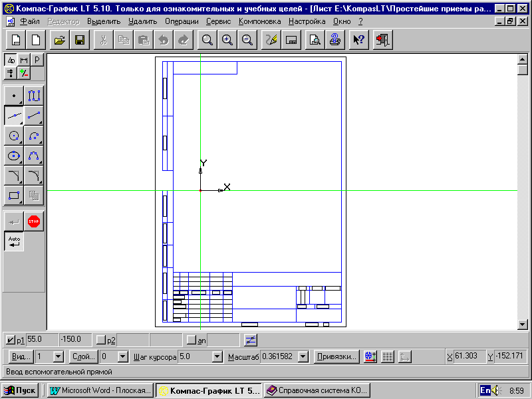
Task: Stop the current command with STOP
Action: [34, 221]
